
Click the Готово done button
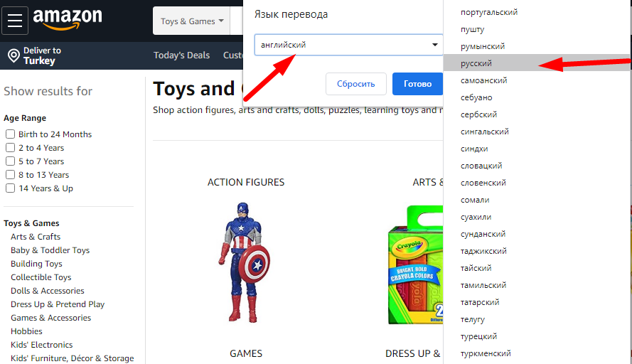pos(417,84)
